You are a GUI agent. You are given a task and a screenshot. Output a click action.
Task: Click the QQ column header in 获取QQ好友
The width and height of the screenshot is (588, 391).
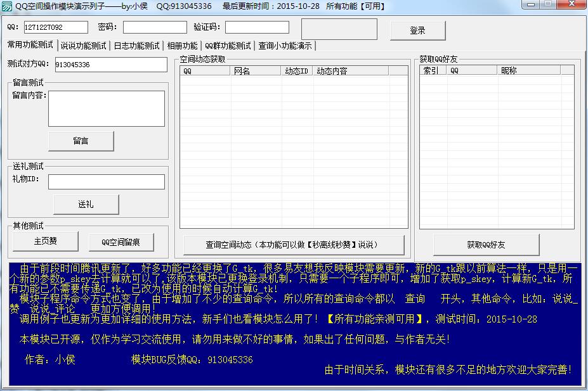click(471, 70)
